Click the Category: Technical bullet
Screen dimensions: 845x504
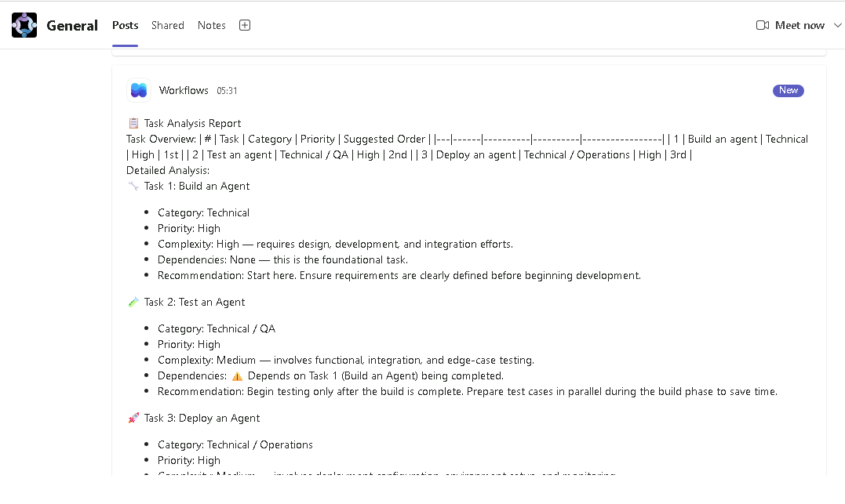pos(204,212)
